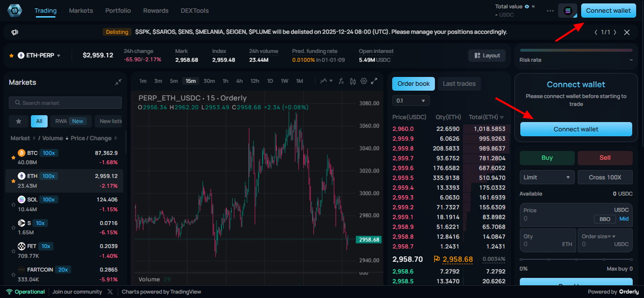Toggle favorite star for FET row
This screenshot has height=298, width=644.
pyautogui.click(x=13, y=250)
